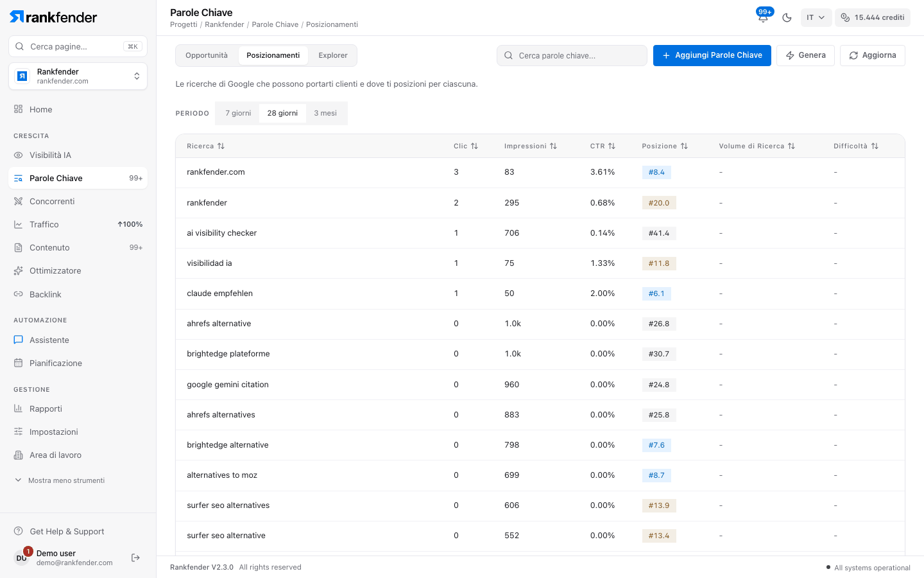Screen dimensions: 924x578
Task: Open the Rankfender project switcher
Action: coord(78,76)
